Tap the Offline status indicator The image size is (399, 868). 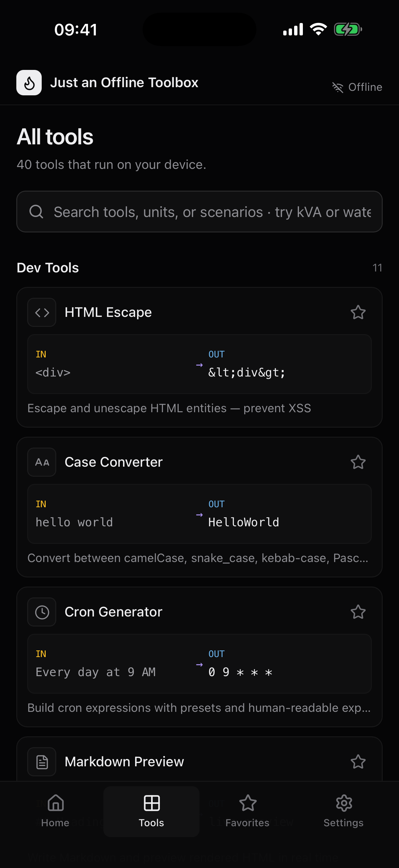[x=357, y=87]
